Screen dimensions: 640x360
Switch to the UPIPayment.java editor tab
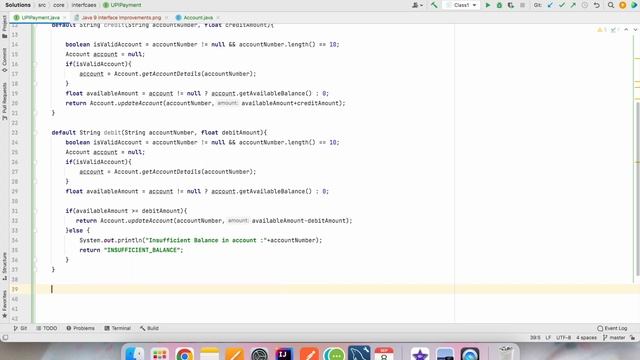[x=40, y=18]
